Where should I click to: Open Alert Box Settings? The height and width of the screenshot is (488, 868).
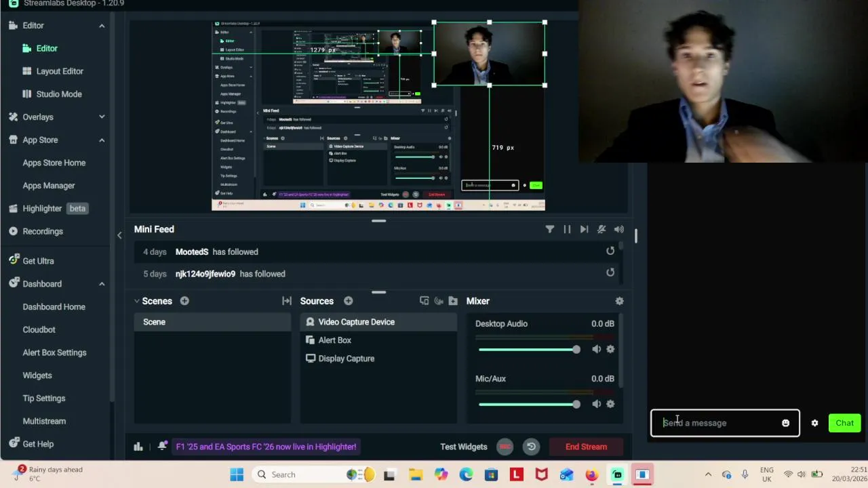54,352
